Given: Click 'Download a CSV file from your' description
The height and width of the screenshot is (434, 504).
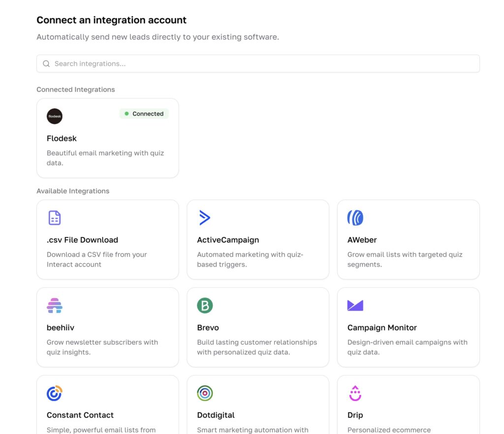Looking at the screenshot, I should tap(97, 255).
